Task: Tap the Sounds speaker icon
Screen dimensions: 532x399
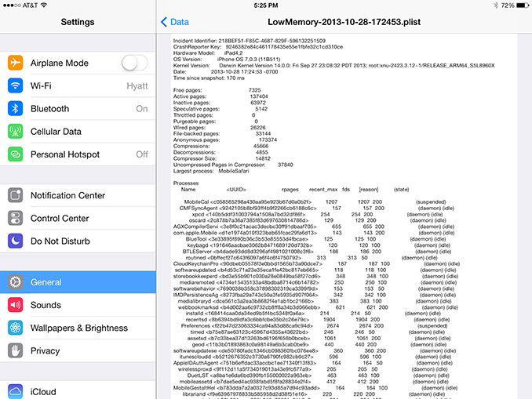Action: tap(15, 305)
